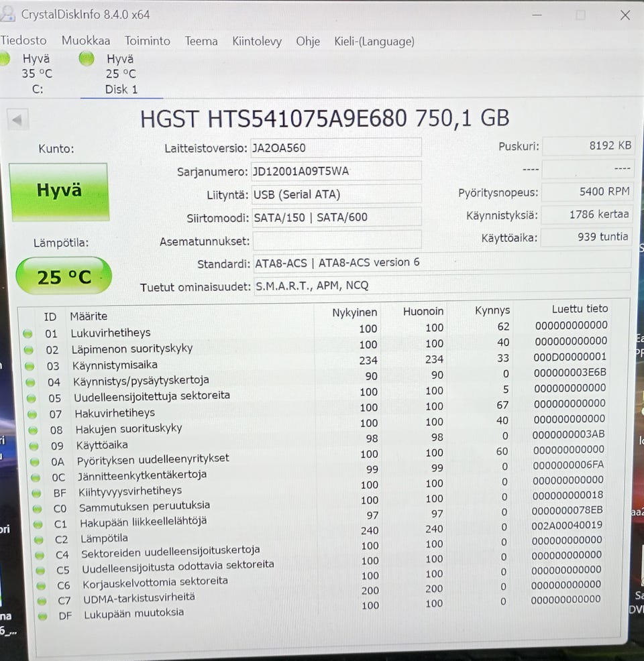This screenshot has height=661, width=644.
Task: Click the status dot for Sammutuksen peruutuksia
Action: [37, 509]
